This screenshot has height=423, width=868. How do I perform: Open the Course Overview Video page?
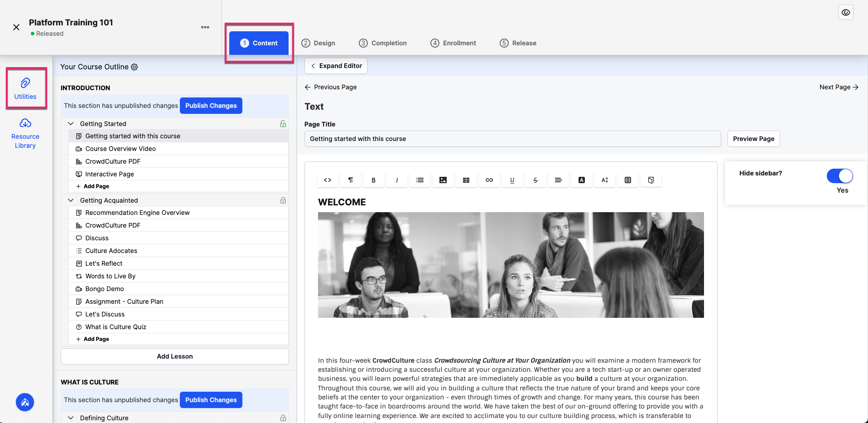click(x=178, y=149)
